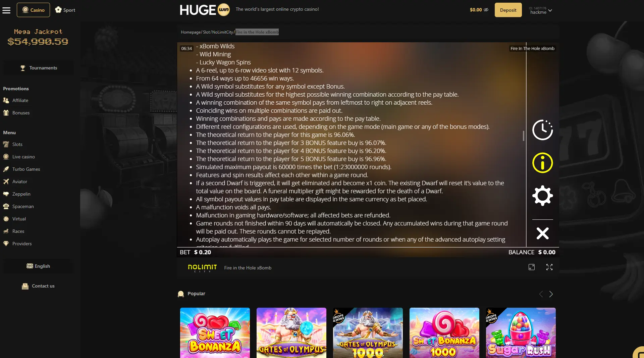The width and height of the screenshot is (644, 358).
Task: Toggle balance visibility eye icon
Action: 486,10
